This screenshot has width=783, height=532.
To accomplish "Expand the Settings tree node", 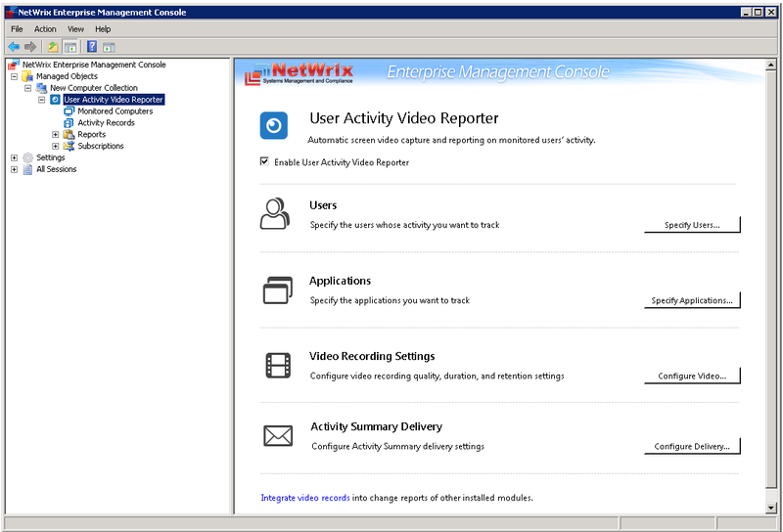I will (x=14, y=157).
